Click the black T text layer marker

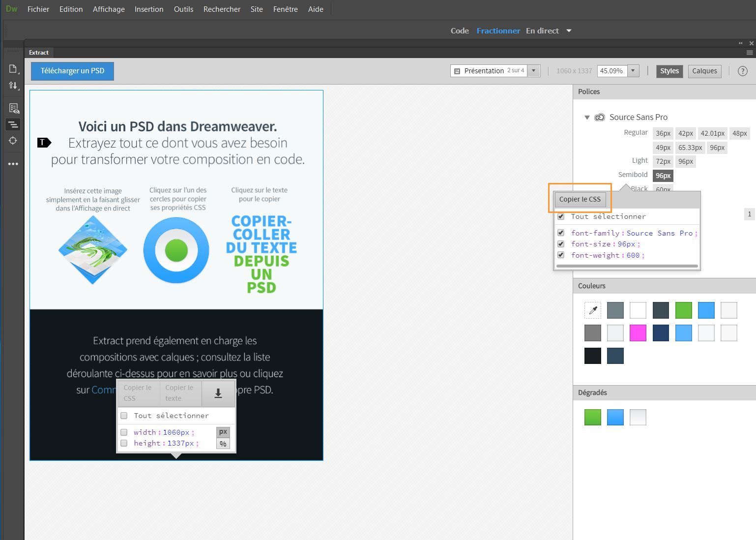[x=44, y=143]
